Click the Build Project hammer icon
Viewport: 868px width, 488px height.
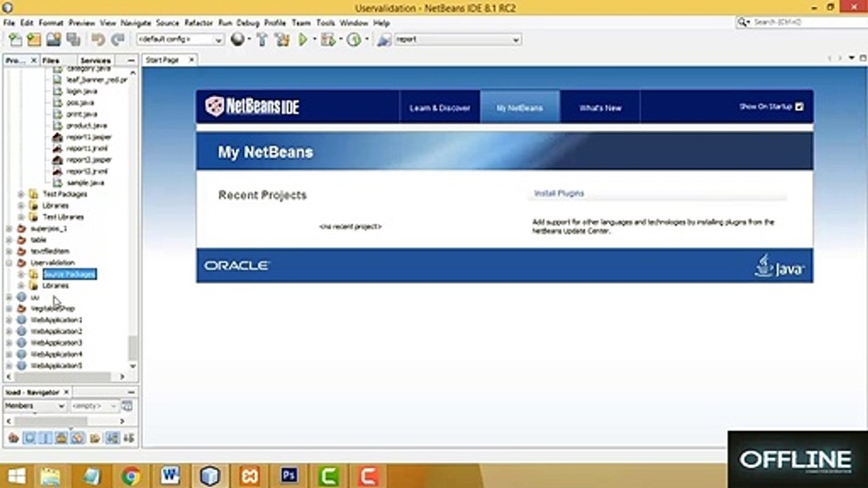[262, 40]
